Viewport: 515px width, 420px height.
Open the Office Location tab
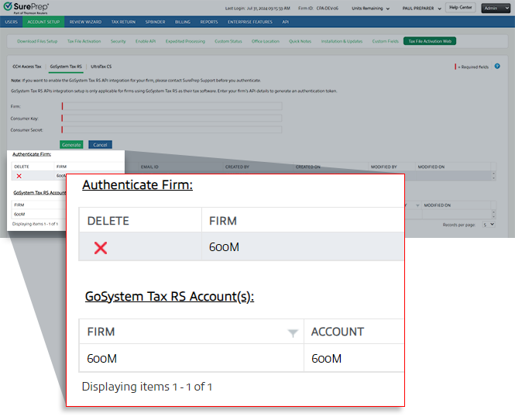coord(266,41)
